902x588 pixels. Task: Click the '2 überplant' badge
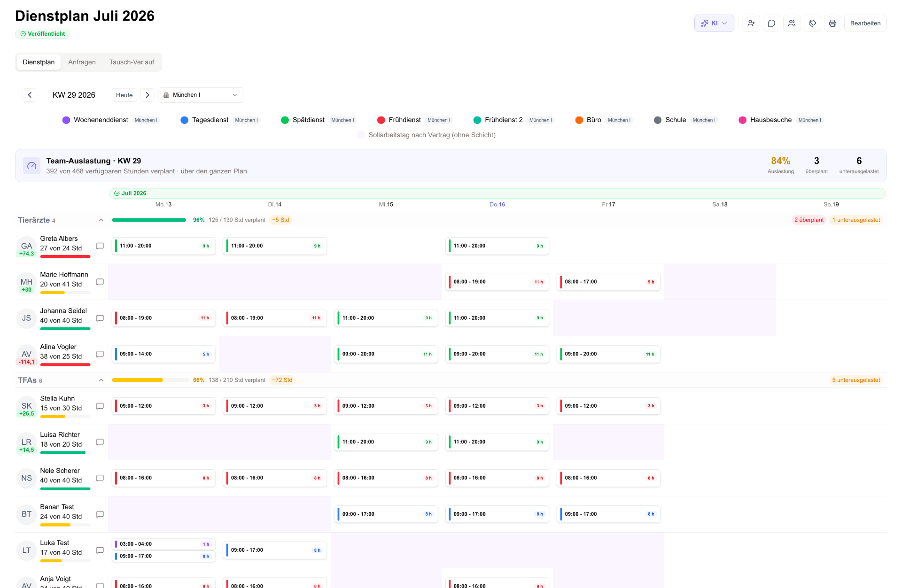(809, 220)
